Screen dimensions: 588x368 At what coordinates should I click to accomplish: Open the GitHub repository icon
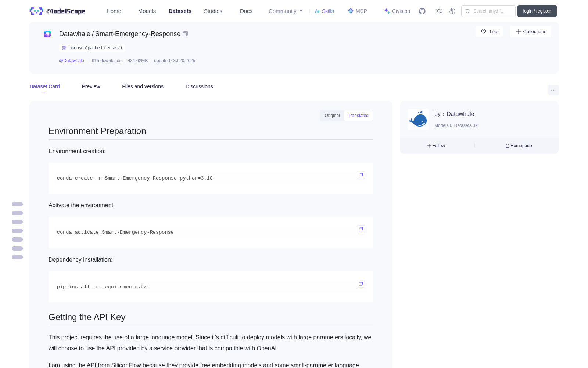coord(422,11)
